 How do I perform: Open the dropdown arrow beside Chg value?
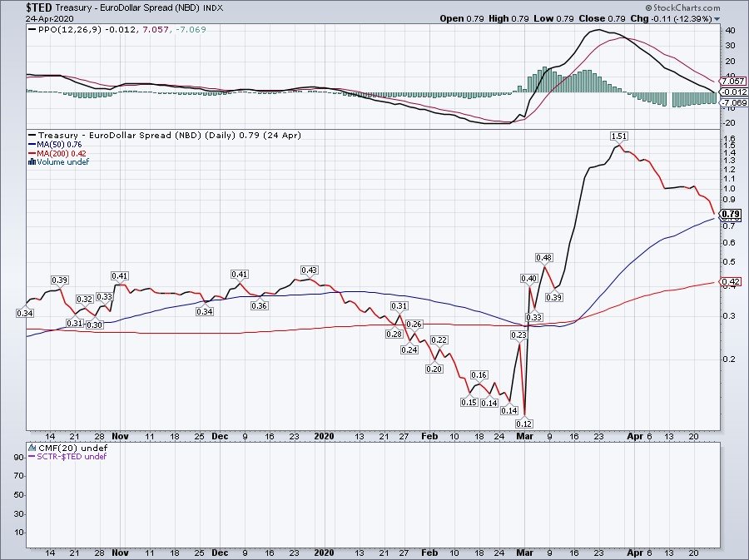717,19
